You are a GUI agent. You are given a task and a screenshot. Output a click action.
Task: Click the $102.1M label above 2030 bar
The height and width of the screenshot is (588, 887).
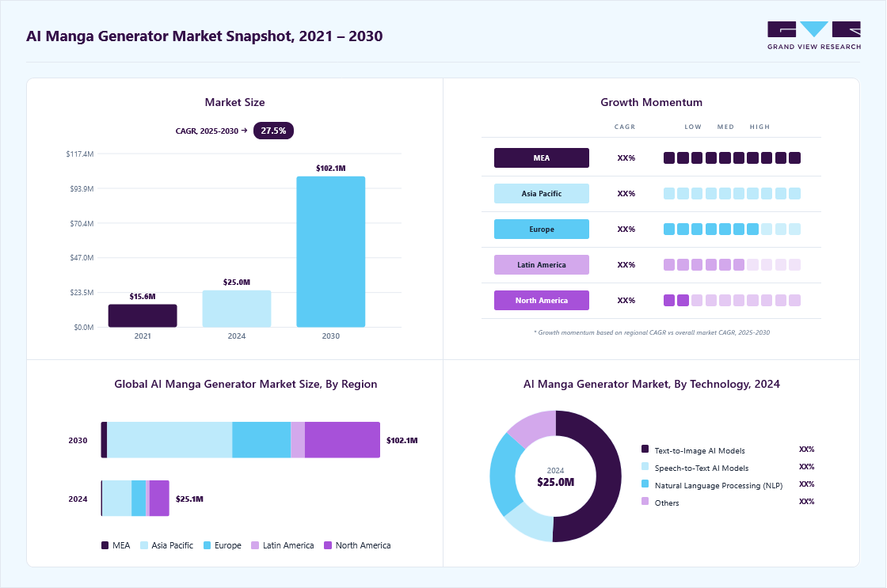(x=331, y=168)
